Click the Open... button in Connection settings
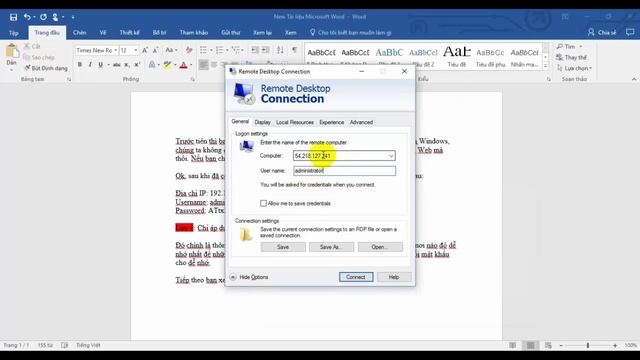The height and width of the screenshot is (360, 640). (x=380, y=247)
